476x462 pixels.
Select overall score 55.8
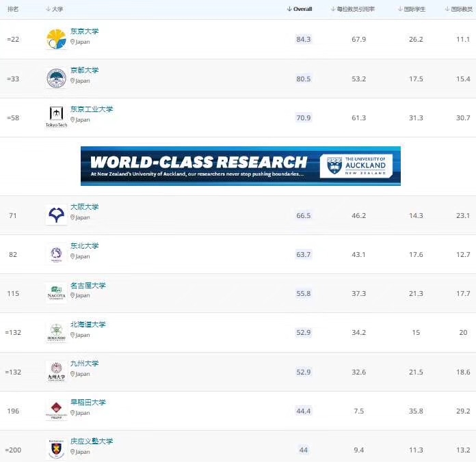(x=303, y=294)
